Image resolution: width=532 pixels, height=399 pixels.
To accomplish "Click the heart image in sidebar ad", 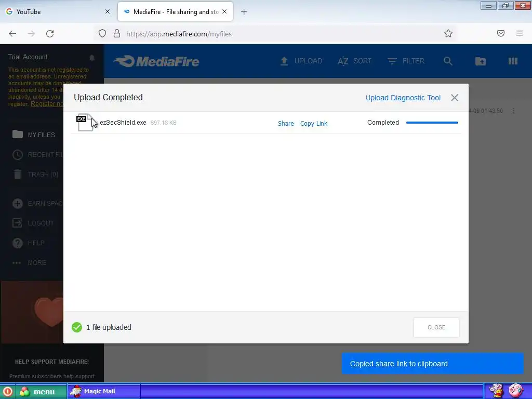I will [x=49, y=312].
